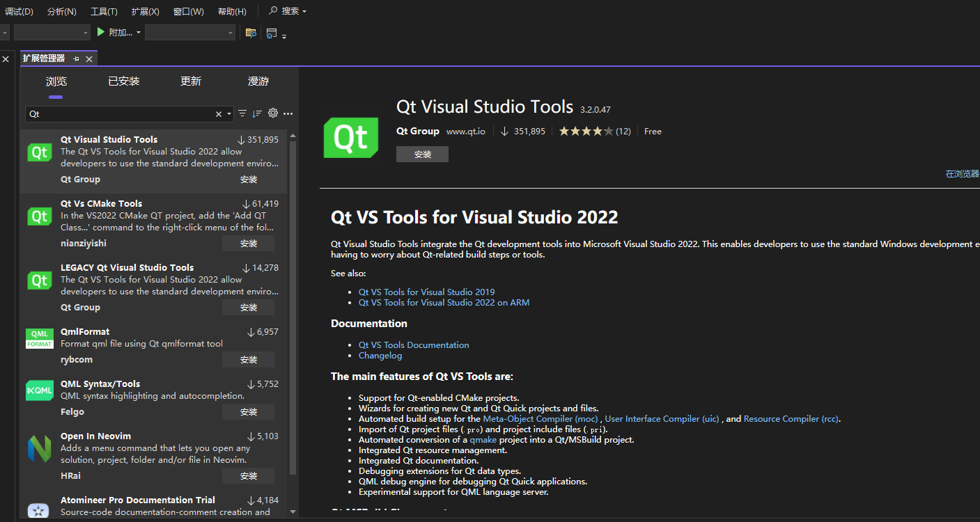
Task: Click the QmlFormat QML icon
Action: (40, 339)
